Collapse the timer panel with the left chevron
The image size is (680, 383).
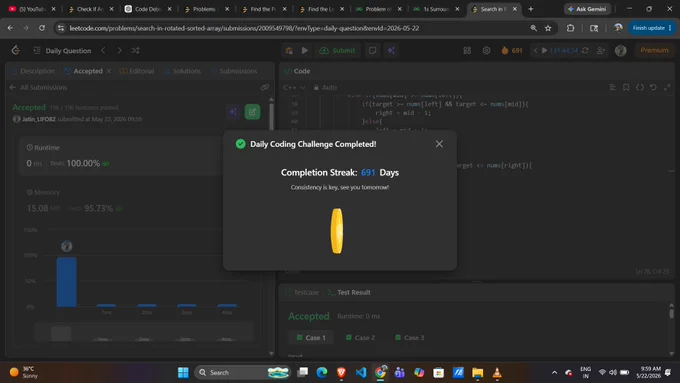click(536, 50)
